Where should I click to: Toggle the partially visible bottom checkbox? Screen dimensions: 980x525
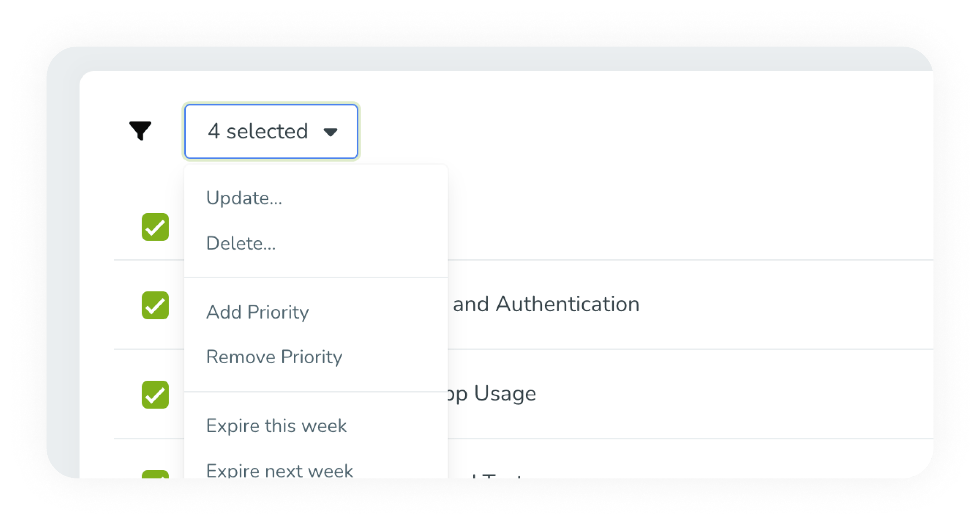tap(155, 474)
